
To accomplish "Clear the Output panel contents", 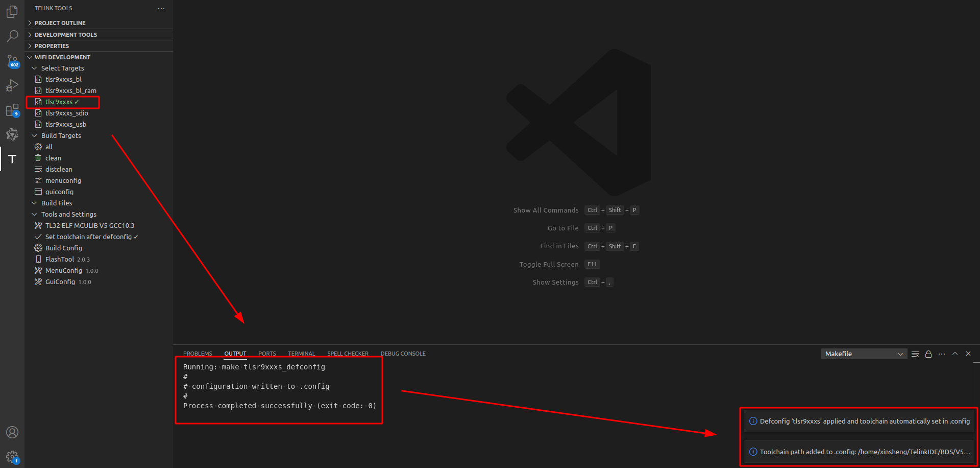I will point(915,354).
